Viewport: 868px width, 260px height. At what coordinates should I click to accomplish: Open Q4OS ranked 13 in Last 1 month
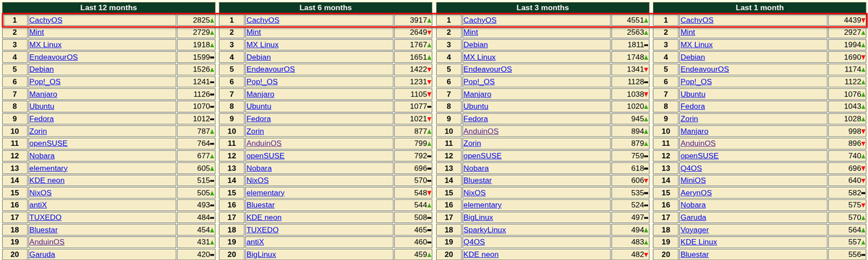point(692,168)
